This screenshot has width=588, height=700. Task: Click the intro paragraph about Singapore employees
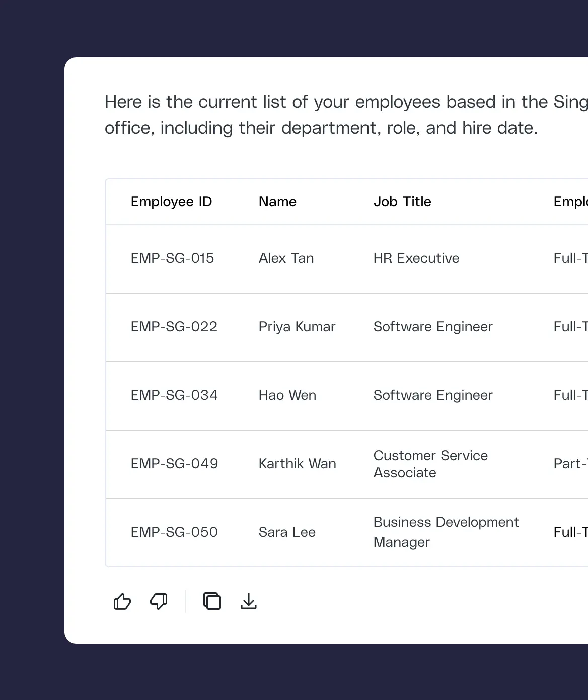(346, 115)
